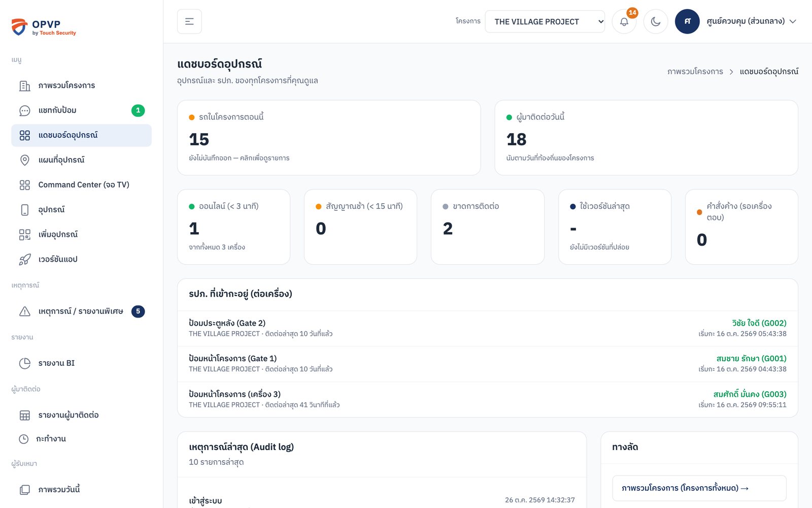Click the ศ user avatar circle

click(687, 21)
